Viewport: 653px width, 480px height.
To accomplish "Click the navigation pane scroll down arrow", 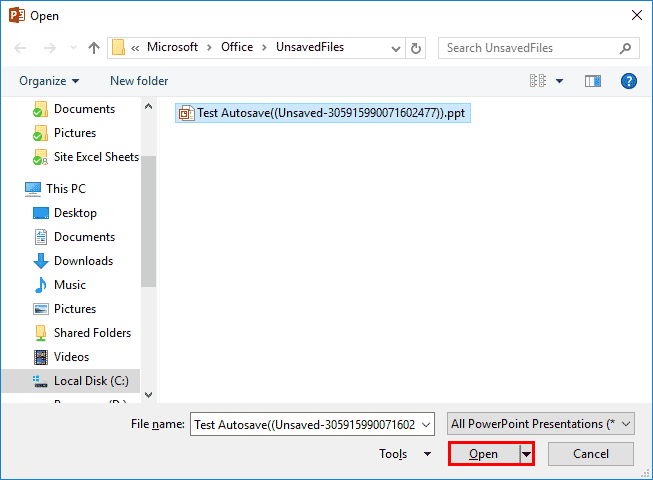I will tap(148, 395).
